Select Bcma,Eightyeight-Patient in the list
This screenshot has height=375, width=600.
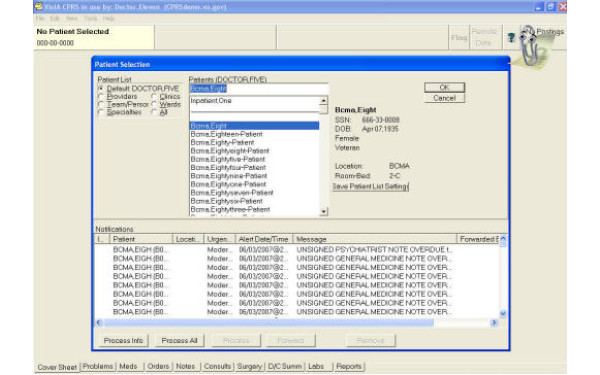pos(254,151)
